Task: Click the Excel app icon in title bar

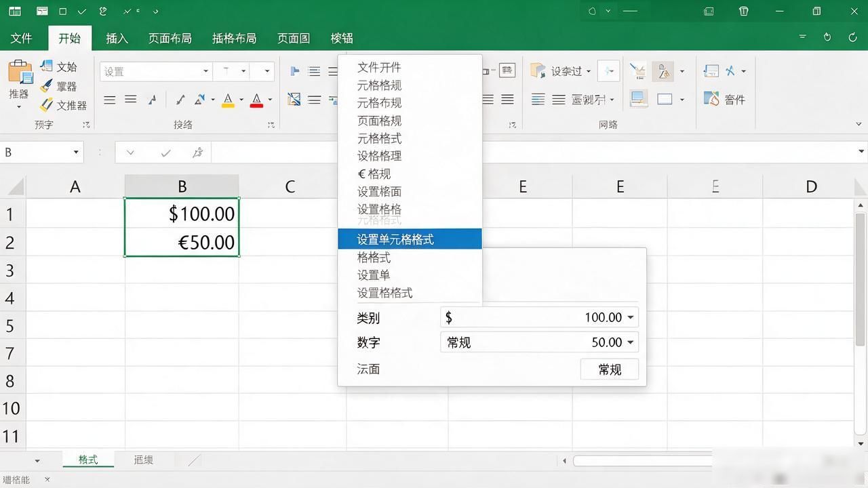Action: pos(14,12)
